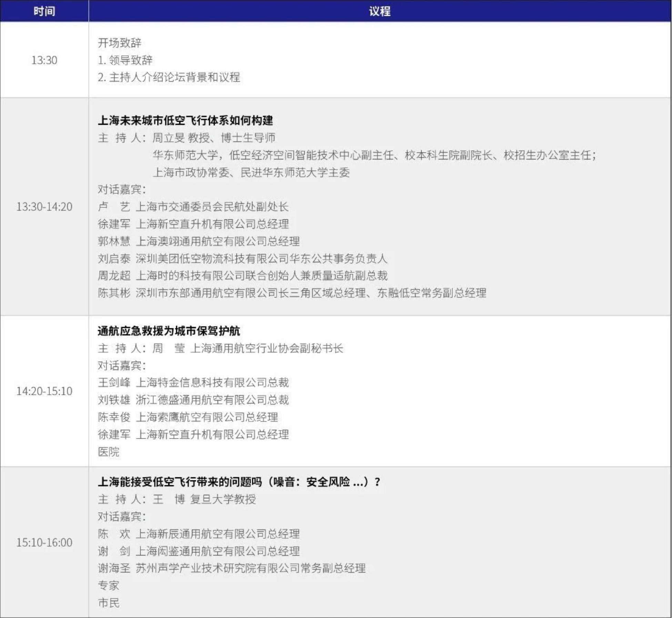Click guest 卢艺 上海市交通委员会 line

193,207
